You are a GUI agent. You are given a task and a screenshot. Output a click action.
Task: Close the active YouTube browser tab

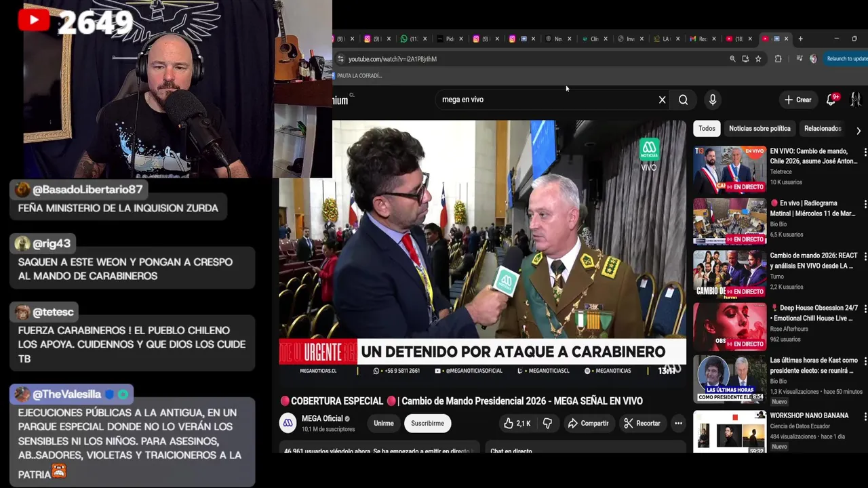point(787,39)
